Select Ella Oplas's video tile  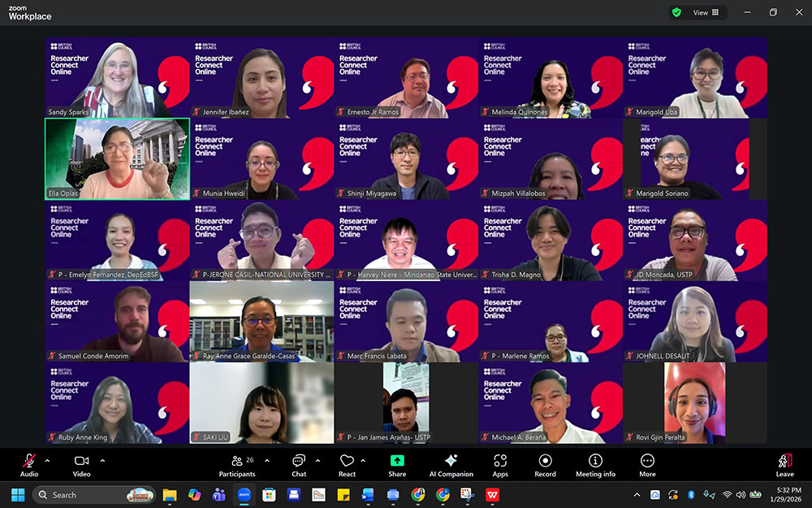pyautogui.click(x=117, y=159)
